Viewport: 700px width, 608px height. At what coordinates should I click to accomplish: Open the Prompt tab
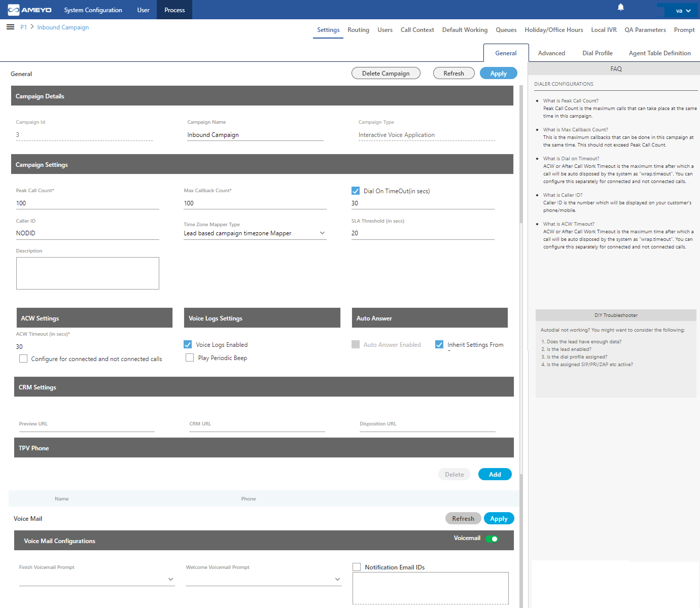(684, 30)
